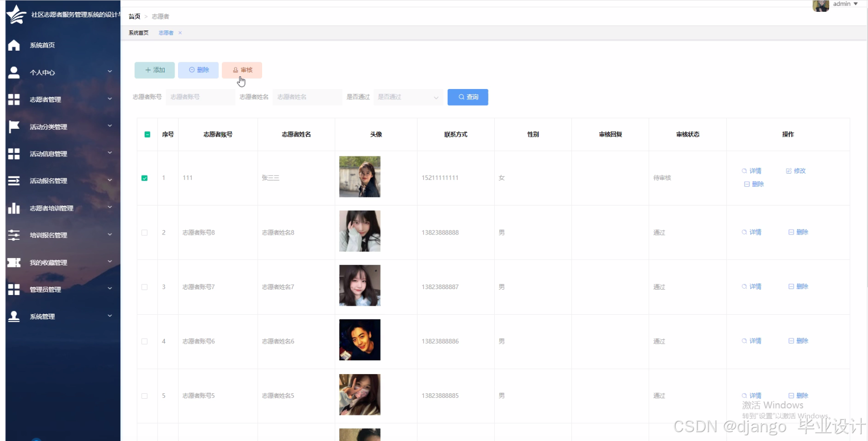Delete the 志愿者账号7 row
This screenshot has width=868, height=441.
[798, 287]
